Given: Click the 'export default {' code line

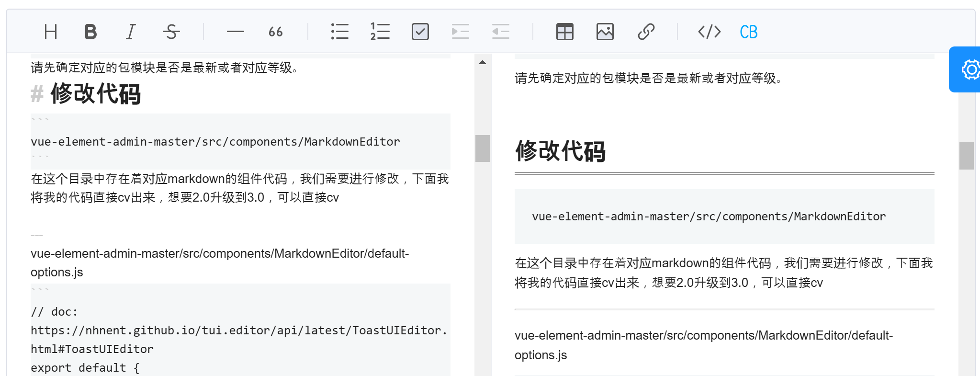Looking at the screenshot, I should pyautogui.click(x=85, y=368).
